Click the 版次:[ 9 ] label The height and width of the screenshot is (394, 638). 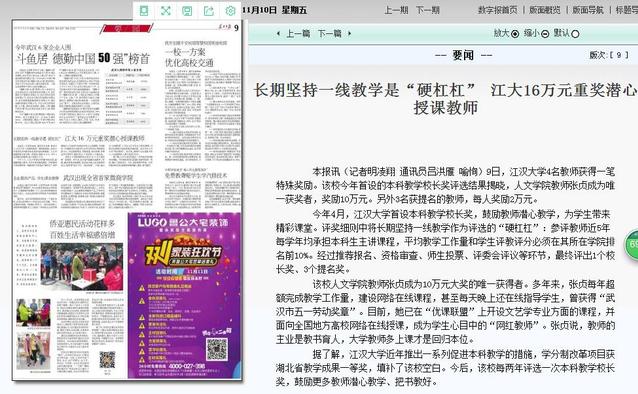coord(609,55)
